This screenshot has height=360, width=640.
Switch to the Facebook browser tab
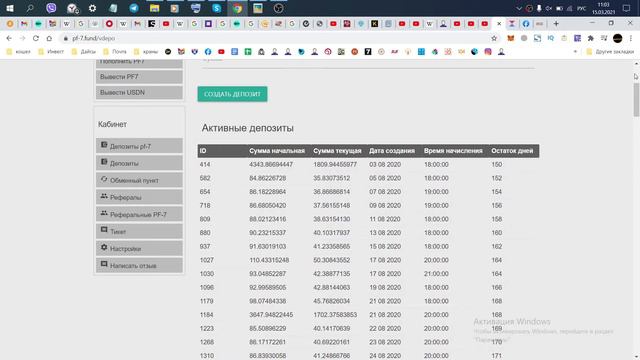coord(526,24)
